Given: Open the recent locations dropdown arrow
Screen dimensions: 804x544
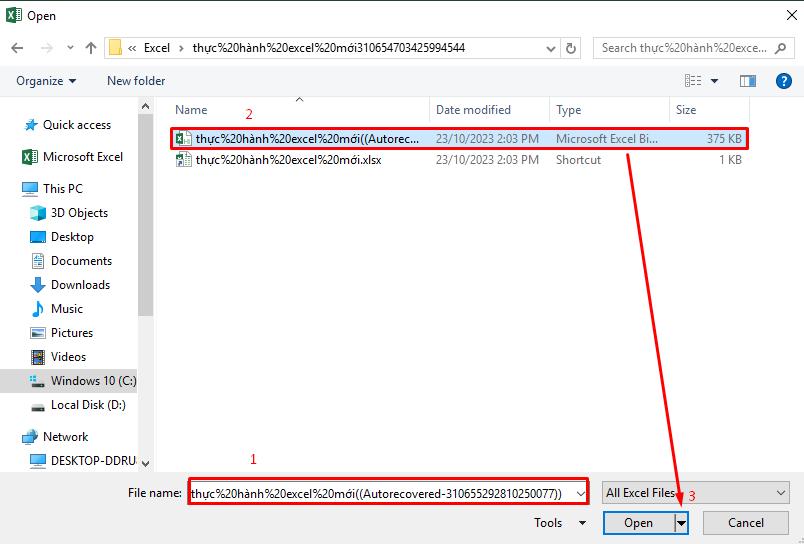Looking at the screenshot, I should point(70,48).
